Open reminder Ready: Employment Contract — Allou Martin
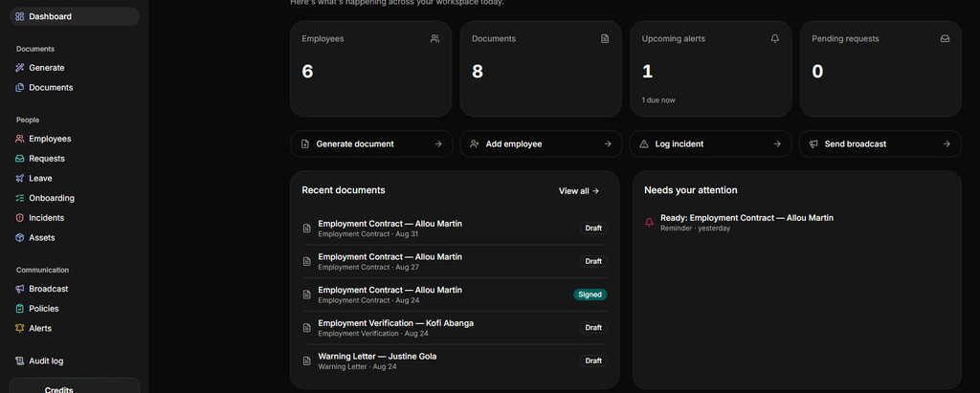The height and width of the screenshot is (393, 980). click(797, 223)
